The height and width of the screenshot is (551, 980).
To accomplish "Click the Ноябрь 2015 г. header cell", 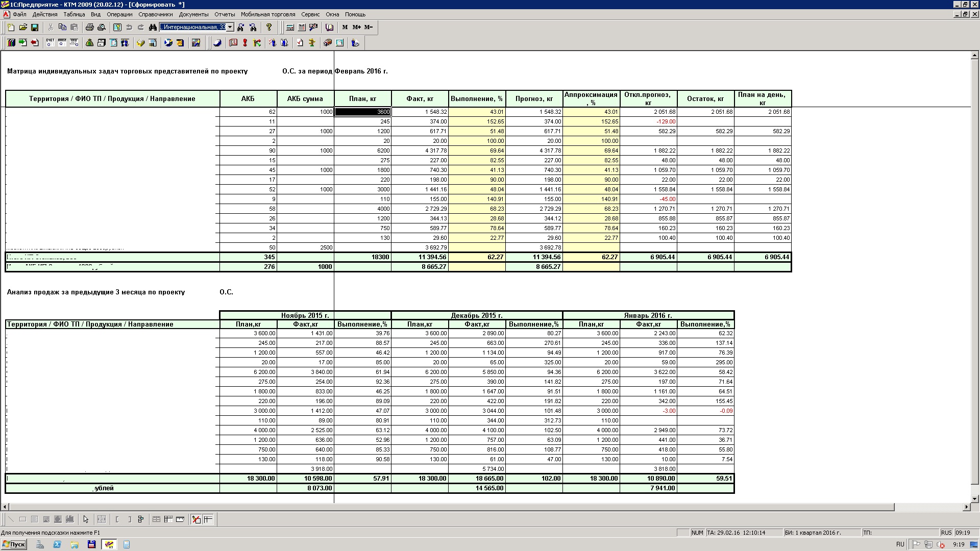I will click(305, 315).
